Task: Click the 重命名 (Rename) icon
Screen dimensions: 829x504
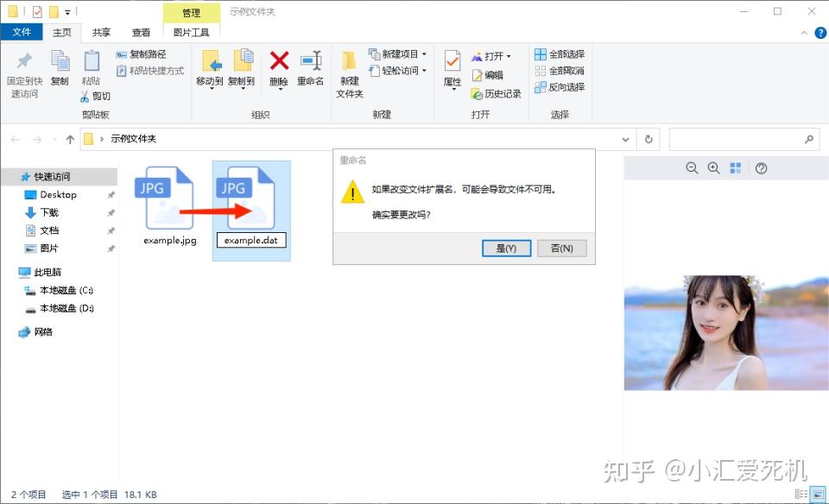Action: (x=310, y=69)
